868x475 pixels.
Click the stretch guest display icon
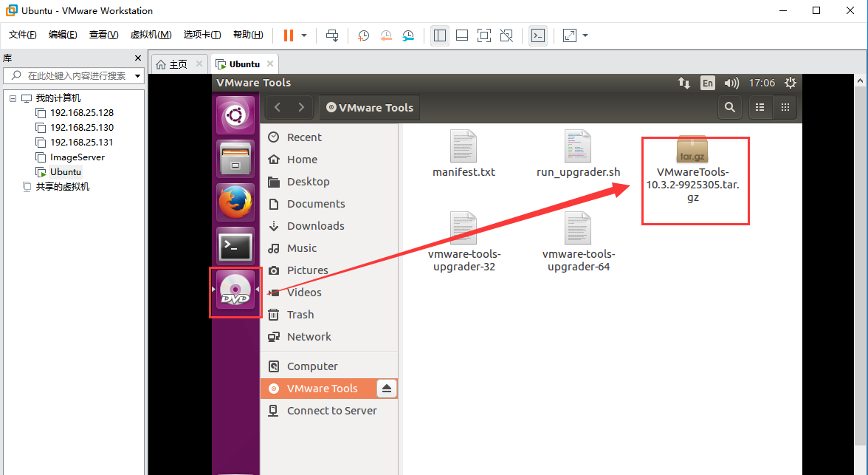coord(570,35)
